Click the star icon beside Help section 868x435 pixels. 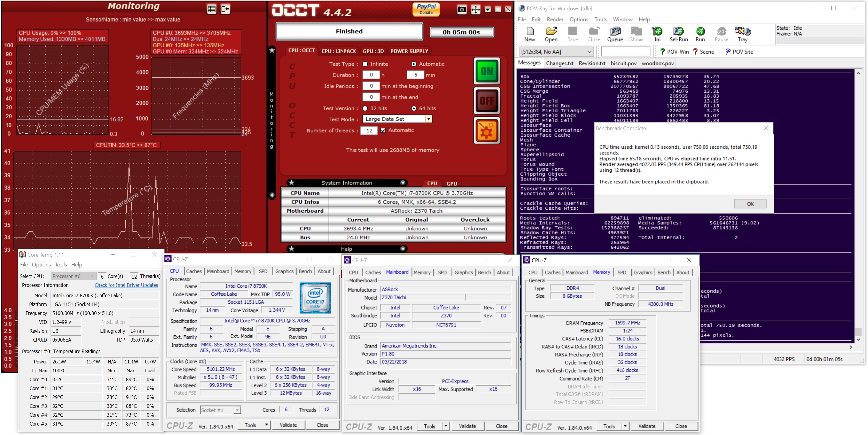292,249
